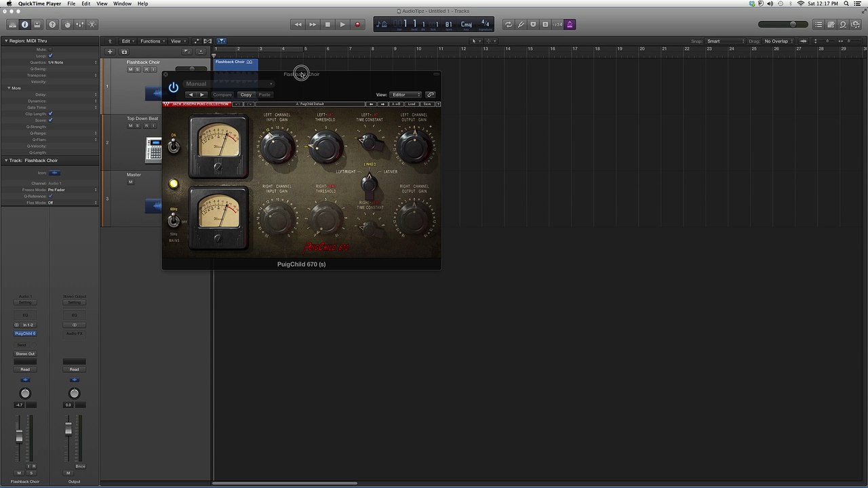The image size is (868, 488).
Task: Collapse the More section triangle
Action: point(9,88)
